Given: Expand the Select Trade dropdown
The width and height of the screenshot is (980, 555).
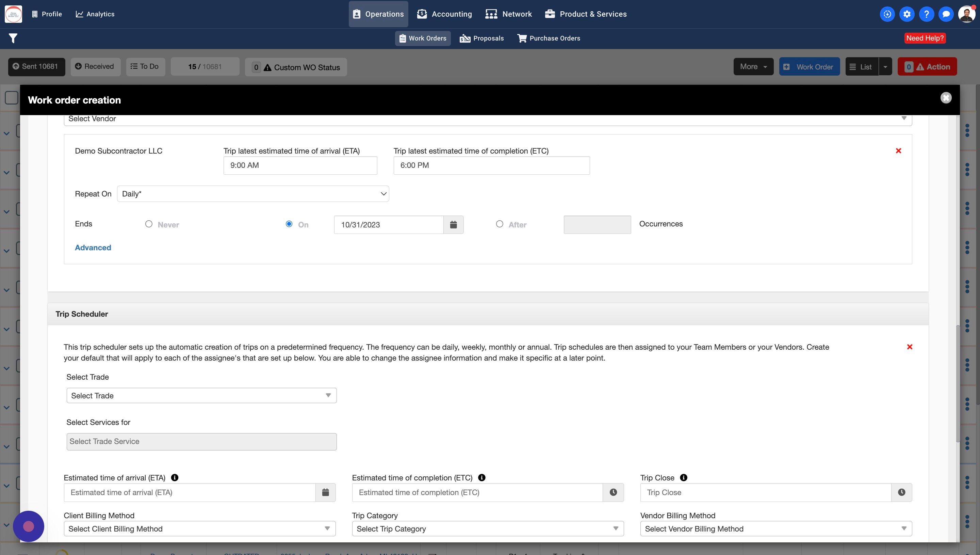Looking at the screenshot, I should click(x=201, y=396).
